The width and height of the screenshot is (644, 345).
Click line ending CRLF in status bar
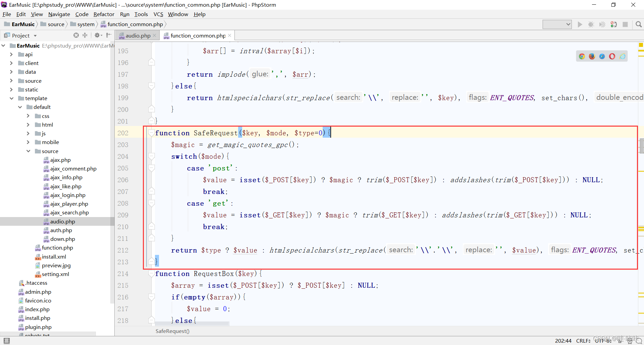(583, 341)
